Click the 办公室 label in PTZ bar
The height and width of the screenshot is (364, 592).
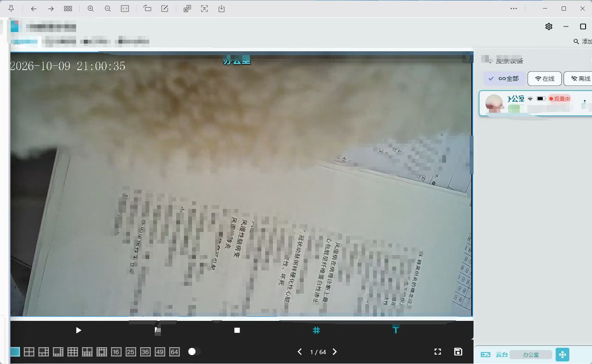click(531, 355)
